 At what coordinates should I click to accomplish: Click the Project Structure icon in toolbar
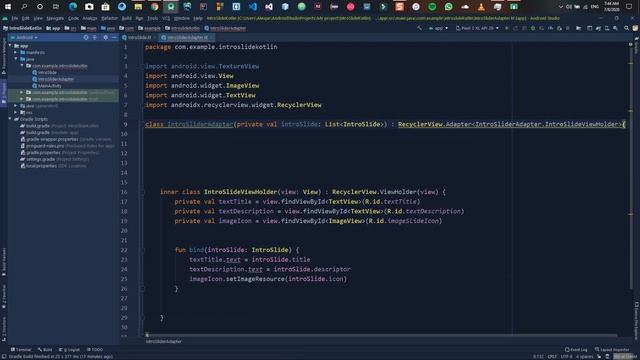578,28
